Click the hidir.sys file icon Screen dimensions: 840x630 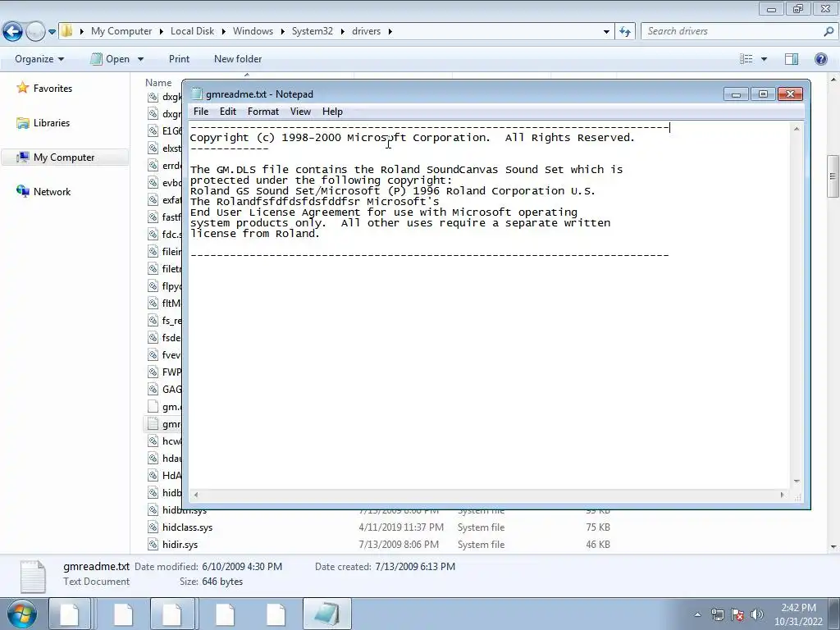(153, 545)
